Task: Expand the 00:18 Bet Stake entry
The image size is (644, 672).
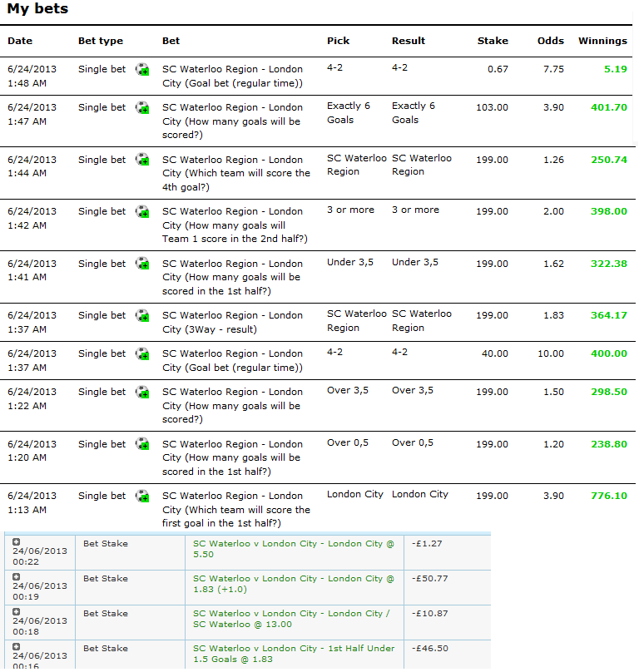Action: (x=17, y=612)
